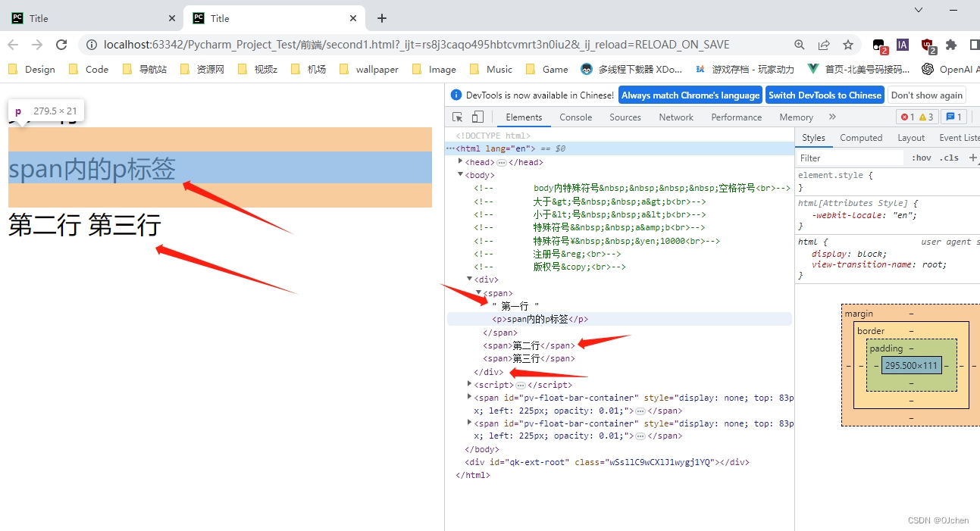The width and height of the screenshot is (980, 531).
Task: Open a new browser tab
Action: click(x=382, y=18)
